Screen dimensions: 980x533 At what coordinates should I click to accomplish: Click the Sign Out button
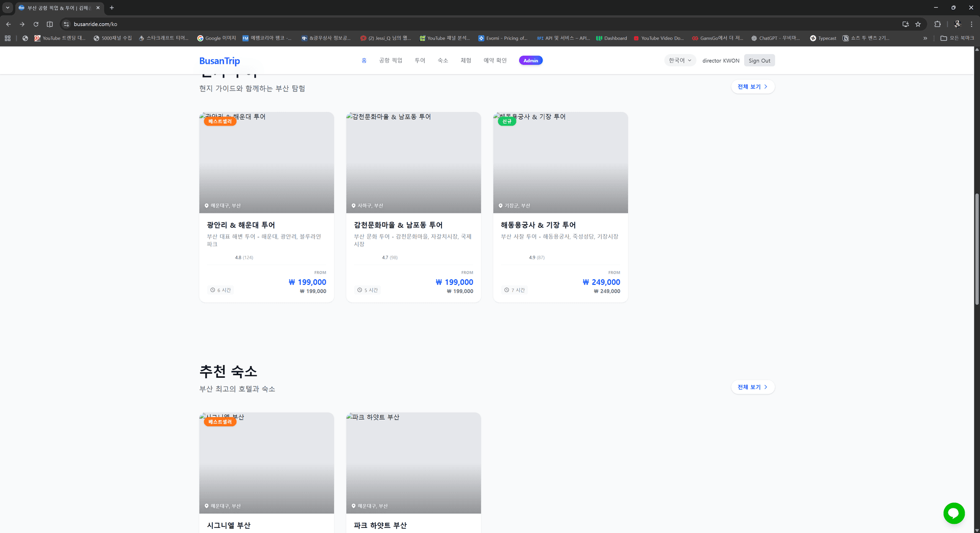(x=759, y=60)
